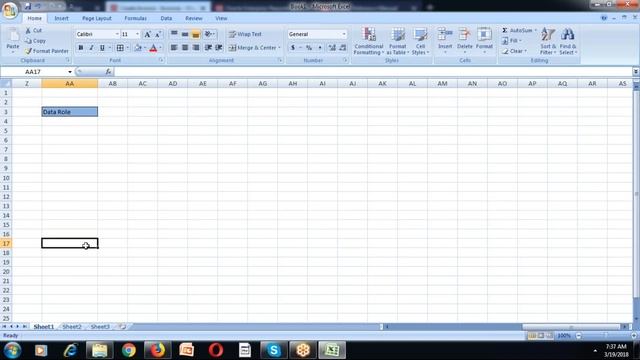Apply Font Color to the text
Image resolution: width=640 pixels, height=360 pixels.
tap(153, 48)
